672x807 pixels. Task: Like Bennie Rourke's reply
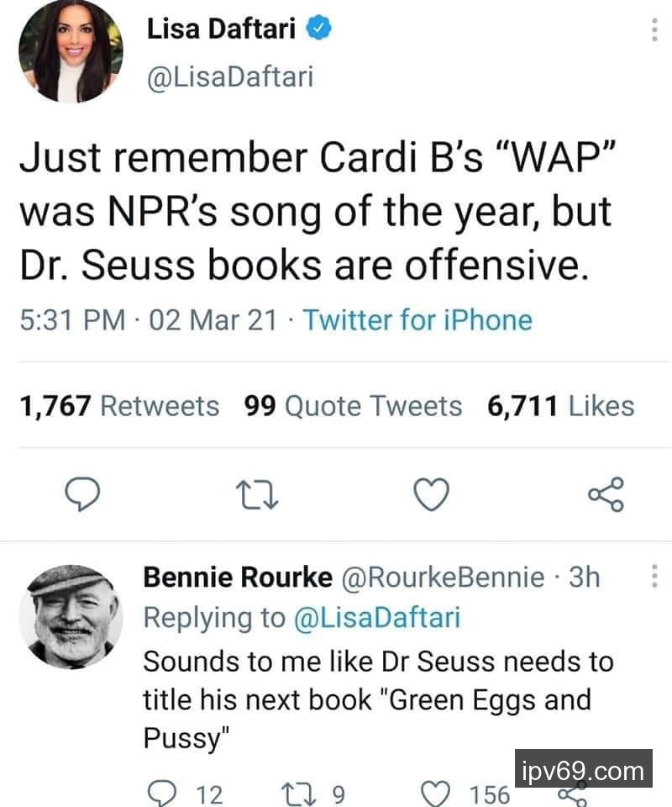[434, 793]
